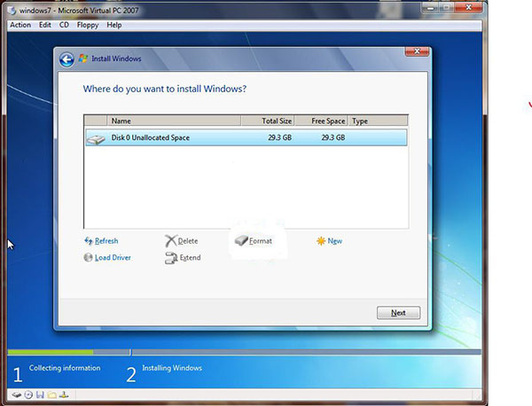532x406 pixels.
Task: Click the 29.3 GB free space value
Action: pyautogui.click(x=333, y=137)
